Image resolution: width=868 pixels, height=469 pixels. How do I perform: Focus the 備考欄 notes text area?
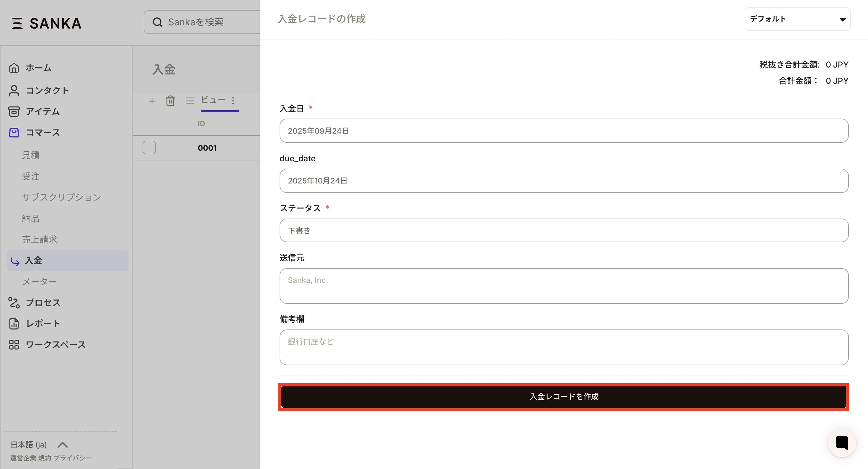[563, 347]
